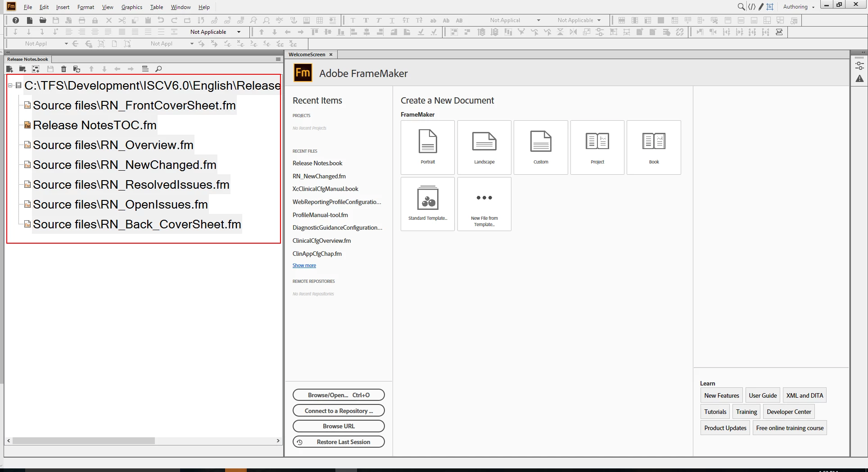Viewport: 868px width, 472px height.
Task: Create a new Portrait document
Action: point(428,147)
